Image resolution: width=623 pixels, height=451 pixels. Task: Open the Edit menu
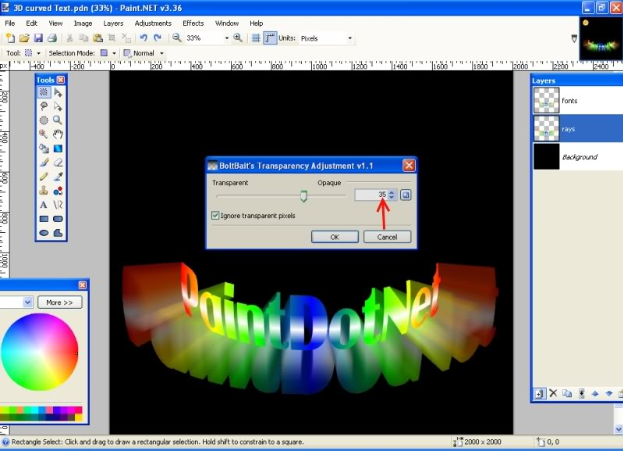[31, 23]
